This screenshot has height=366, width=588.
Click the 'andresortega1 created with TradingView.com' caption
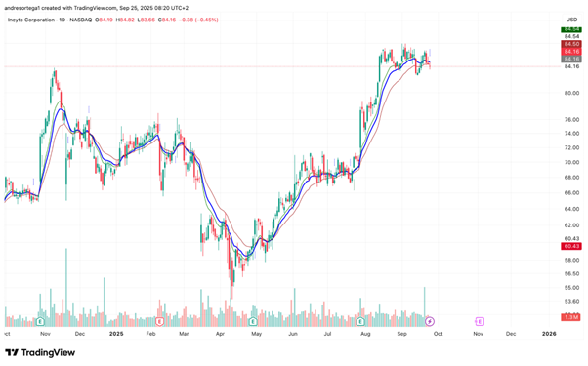click(61, 8)
